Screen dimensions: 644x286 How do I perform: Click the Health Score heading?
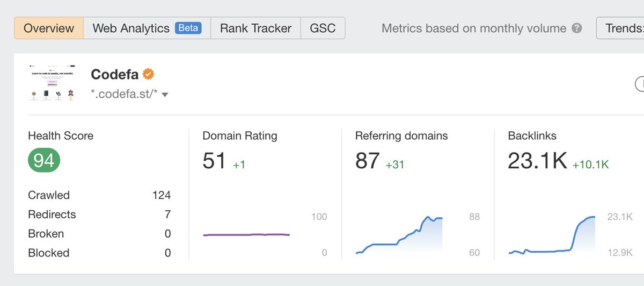(x=61, y=136)
